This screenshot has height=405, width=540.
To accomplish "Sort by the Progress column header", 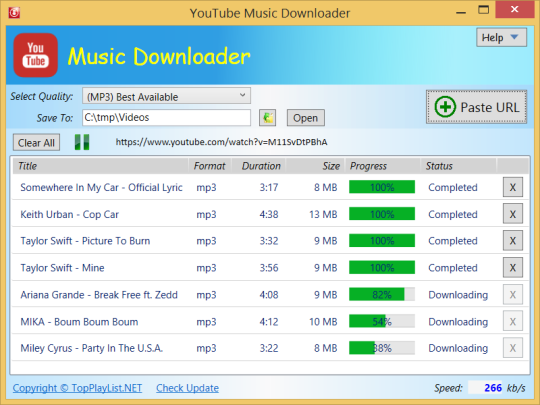I will pos(383,166).
